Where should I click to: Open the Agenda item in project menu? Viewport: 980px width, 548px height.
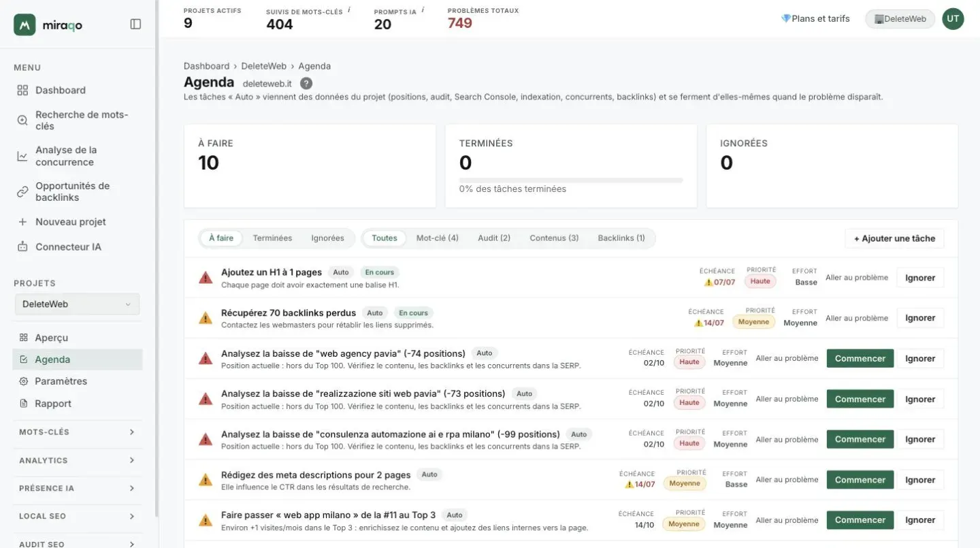[x=78, y=359]
